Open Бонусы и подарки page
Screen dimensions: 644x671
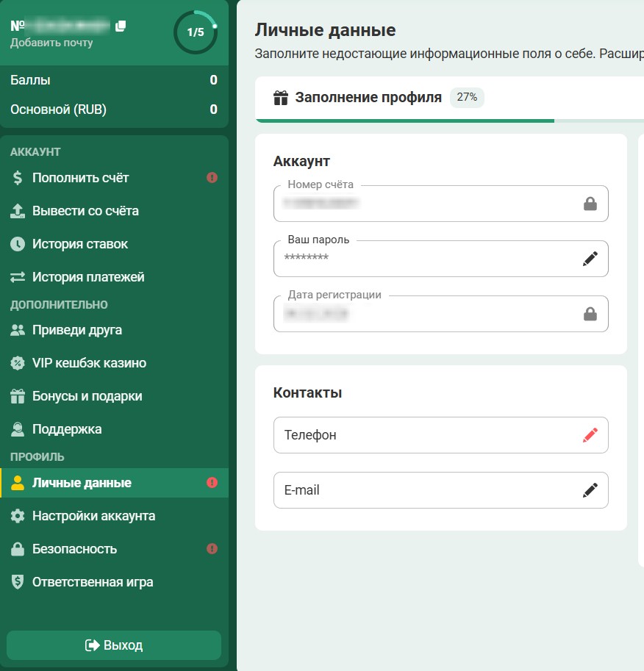pos(87,396)
